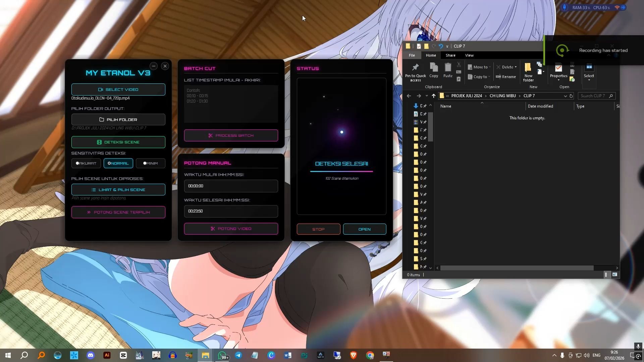
Task: Select the Normal sensitivity option
Action: (x=118, y=163)
